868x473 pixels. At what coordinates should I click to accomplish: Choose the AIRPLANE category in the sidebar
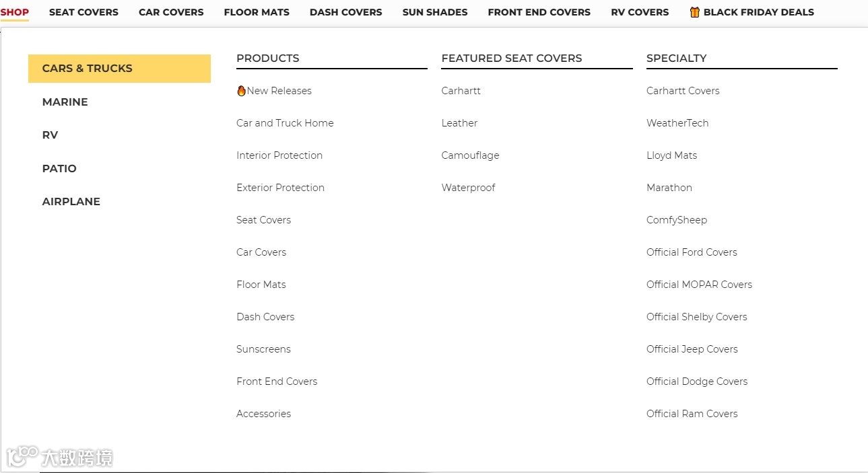click(71, 202)
